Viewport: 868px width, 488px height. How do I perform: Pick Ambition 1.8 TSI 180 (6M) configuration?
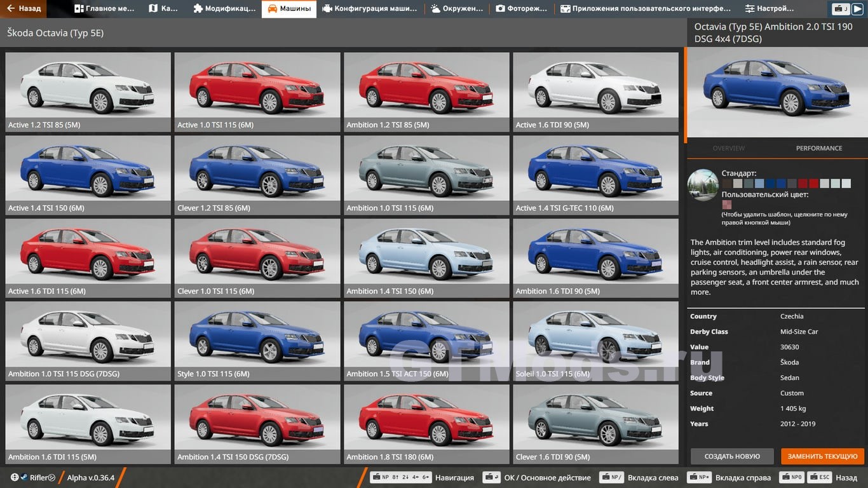click(x=426, y=424)
